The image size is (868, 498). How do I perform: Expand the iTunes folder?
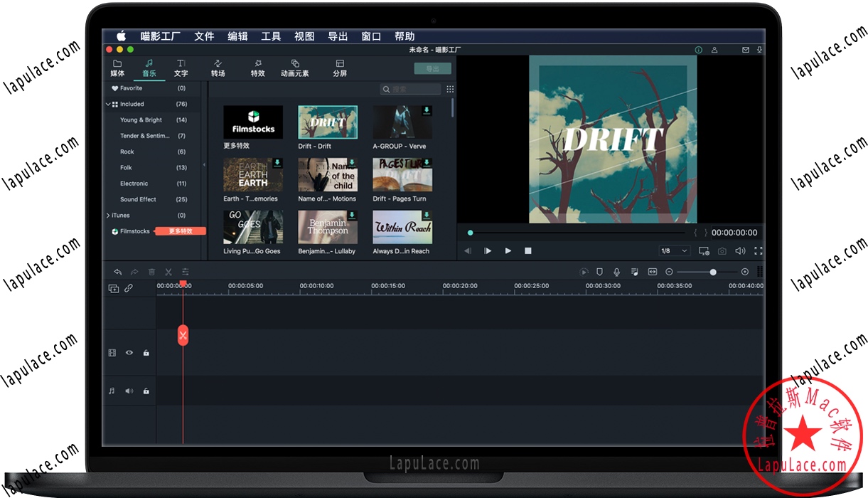click(108, 216)
